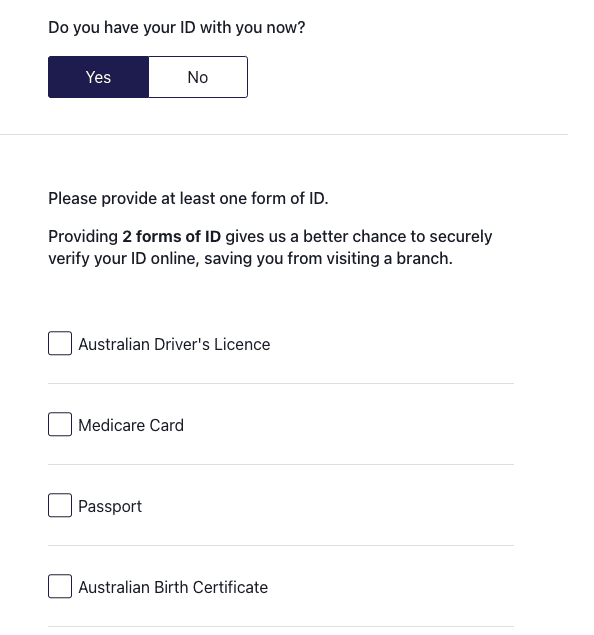Tick the Australian Birth Certificate checkbox
Image resolution: width=594 pixels, height=635 pixels.
(60, 586)
